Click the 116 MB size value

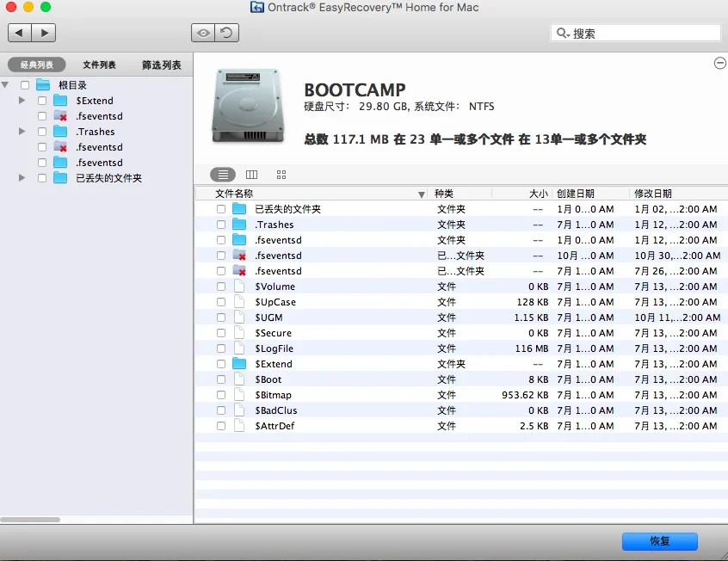(532, 348)
